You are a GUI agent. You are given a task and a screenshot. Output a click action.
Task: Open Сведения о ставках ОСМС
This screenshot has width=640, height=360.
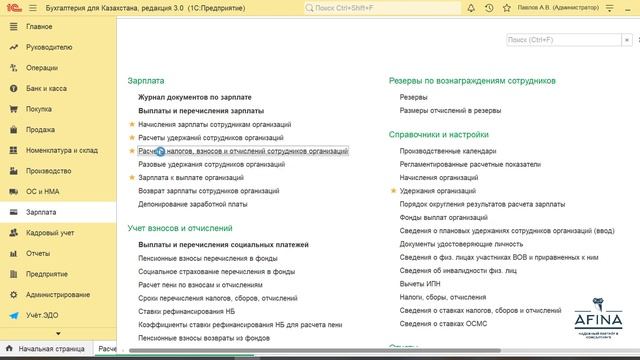click(443, 324)
